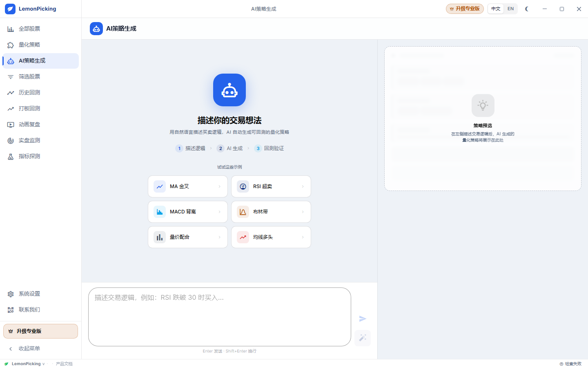Click step 2 AI 生成

[230, 148]
